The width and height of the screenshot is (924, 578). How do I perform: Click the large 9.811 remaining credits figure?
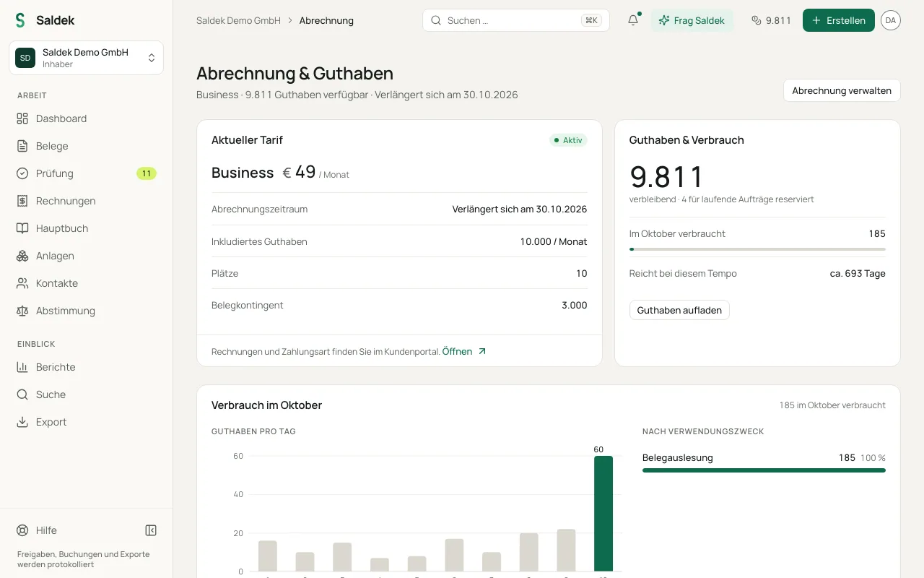[x=666, y=176]
